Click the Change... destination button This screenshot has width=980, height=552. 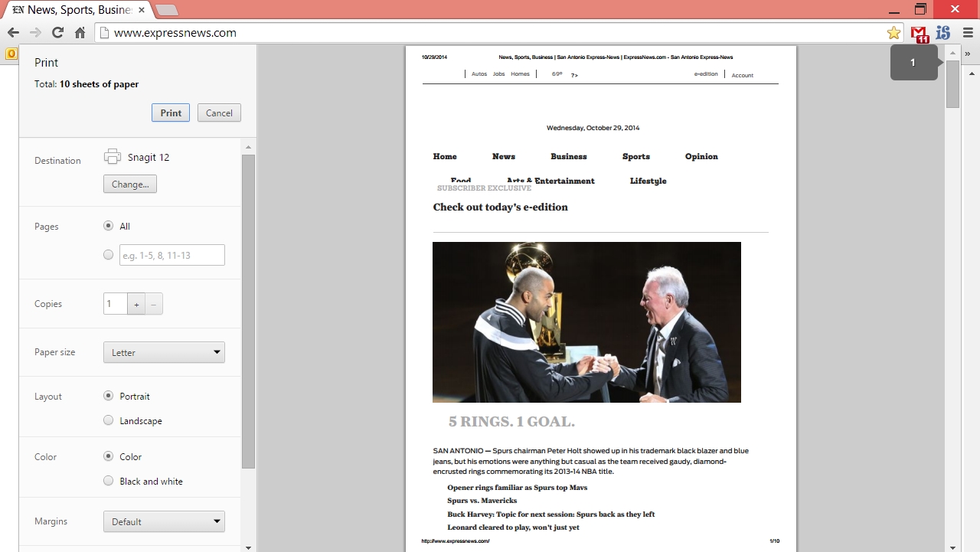pyautogui.click(x=130, y=184)
